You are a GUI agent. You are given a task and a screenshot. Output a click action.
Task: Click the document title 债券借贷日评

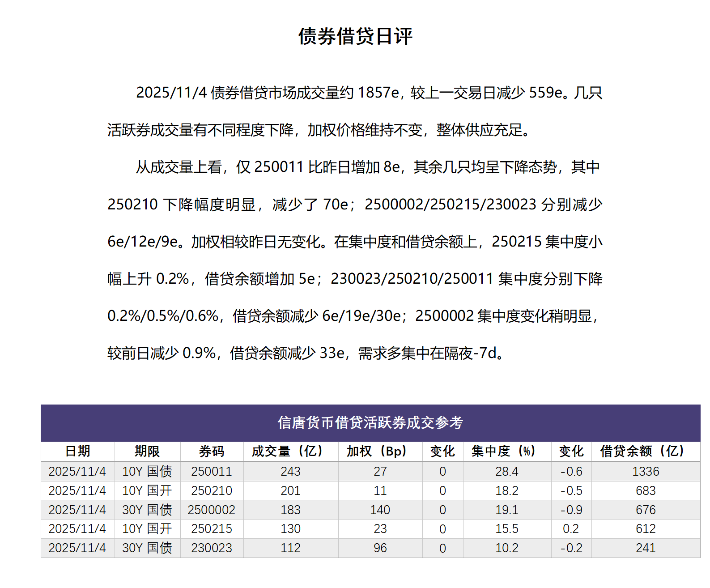[x=355, y=36]
